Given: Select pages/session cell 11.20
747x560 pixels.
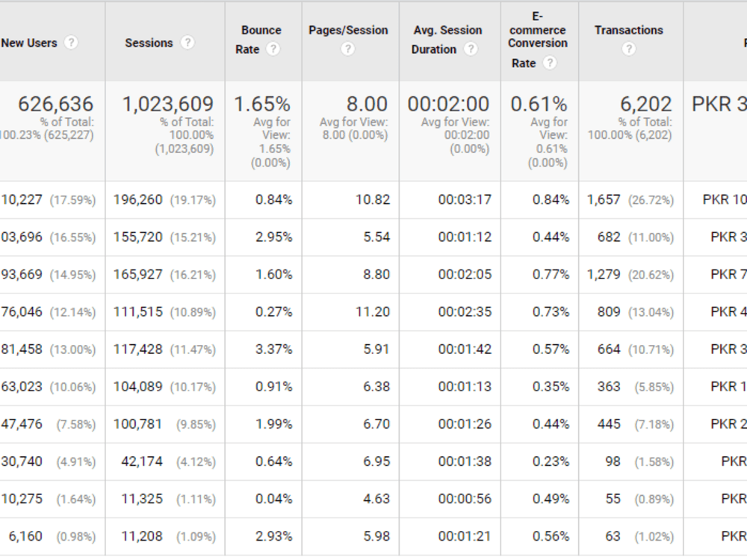Looking at the screenshot, I should [373, 312].
